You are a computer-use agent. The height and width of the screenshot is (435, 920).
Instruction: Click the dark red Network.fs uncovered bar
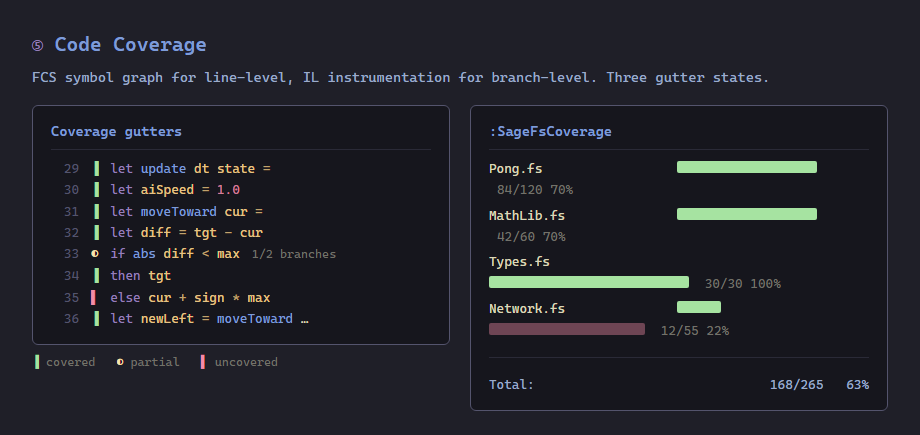(x=567, y=329)
